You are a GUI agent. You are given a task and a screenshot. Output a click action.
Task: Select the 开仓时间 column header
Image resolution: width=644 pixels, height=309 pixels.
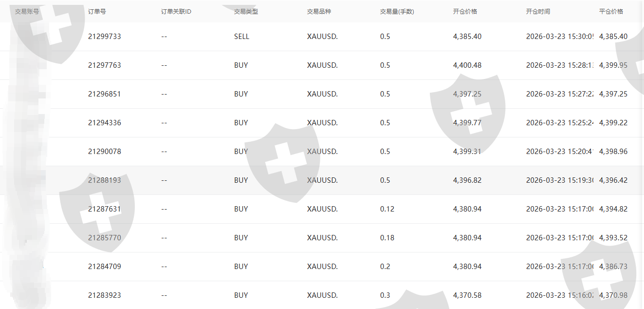tap(538, 12)
